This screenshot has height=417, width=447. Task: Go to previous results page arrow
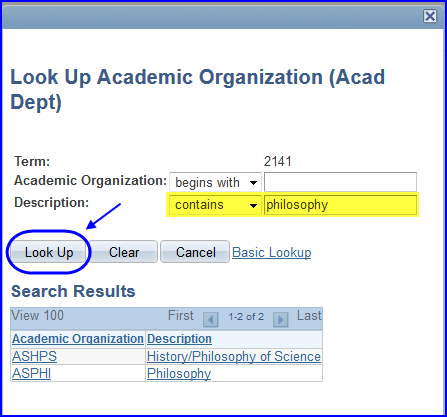tap(211, 319)
